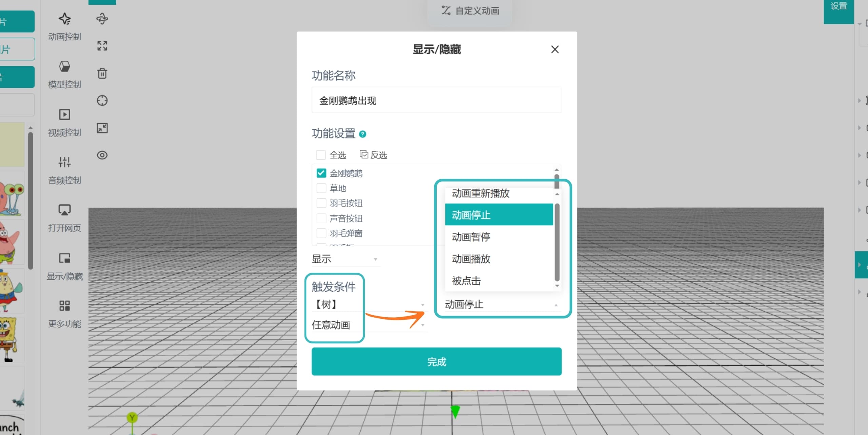This screenshot has width=868, height=435.
Task: Open the 显示 show/hide dropdown
Action: (346, 259)
